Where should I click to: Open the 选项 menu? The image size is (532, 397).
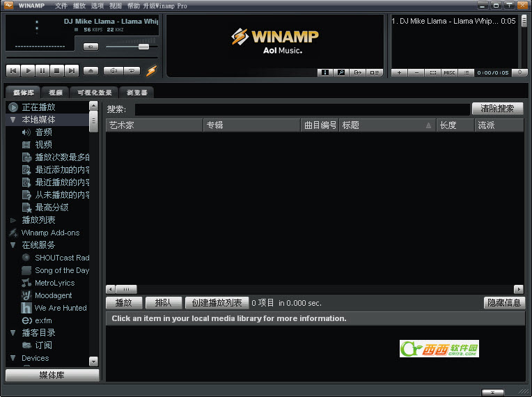(97, 6)
